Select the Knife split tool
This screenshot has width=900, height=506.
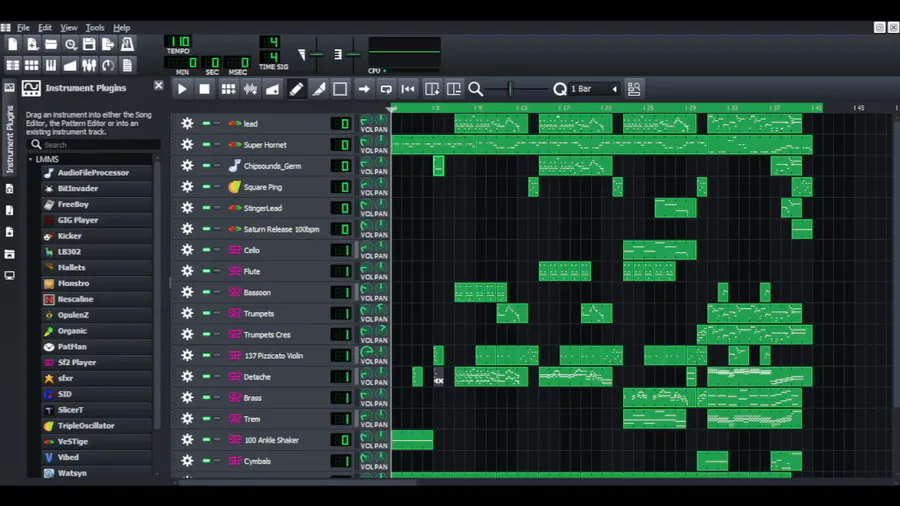click(x=319, y=89)
